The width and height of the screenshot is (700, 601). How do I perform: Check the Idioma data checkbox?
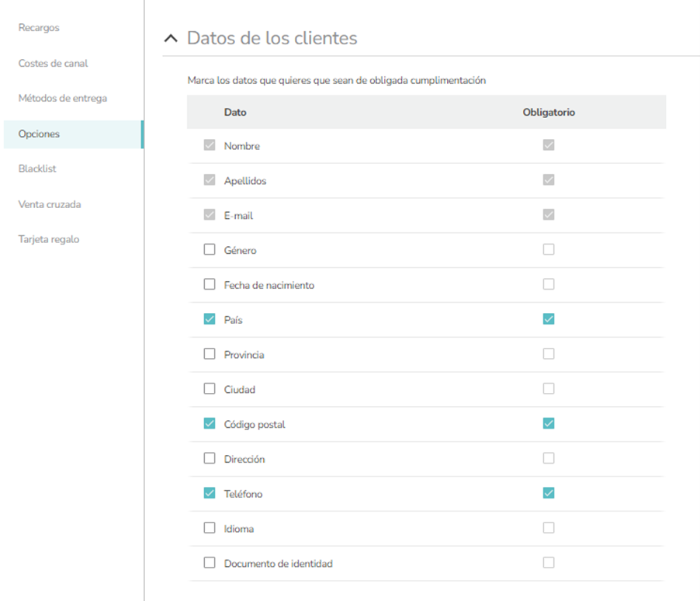pyautogui.click(x=210, y=528)
